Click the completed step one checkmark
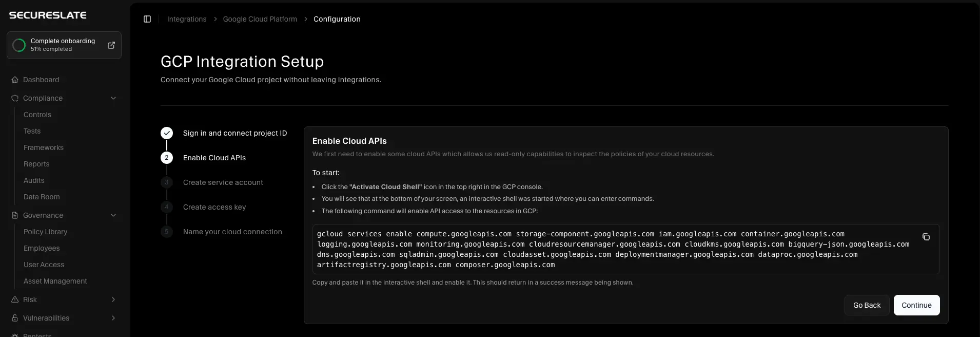The width and height of the screenshot is (980, 337). pyautogui.click(x=167, y=133)
